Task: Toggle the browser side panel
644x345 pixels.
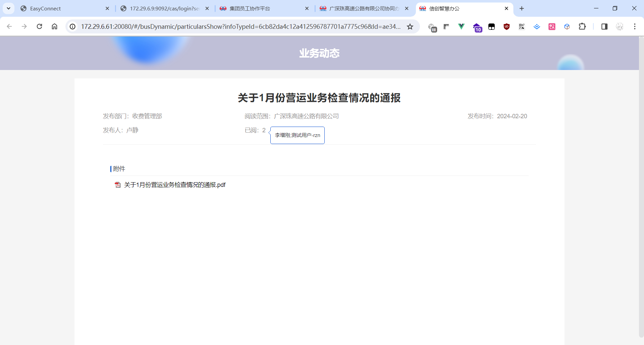Action: [604, 26]
